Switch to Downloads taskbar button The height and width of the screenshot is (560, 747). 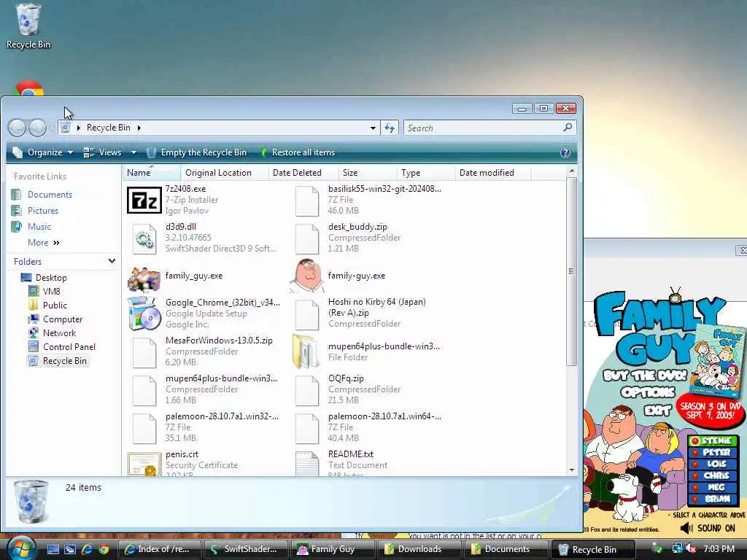click(x=419, y=549)
